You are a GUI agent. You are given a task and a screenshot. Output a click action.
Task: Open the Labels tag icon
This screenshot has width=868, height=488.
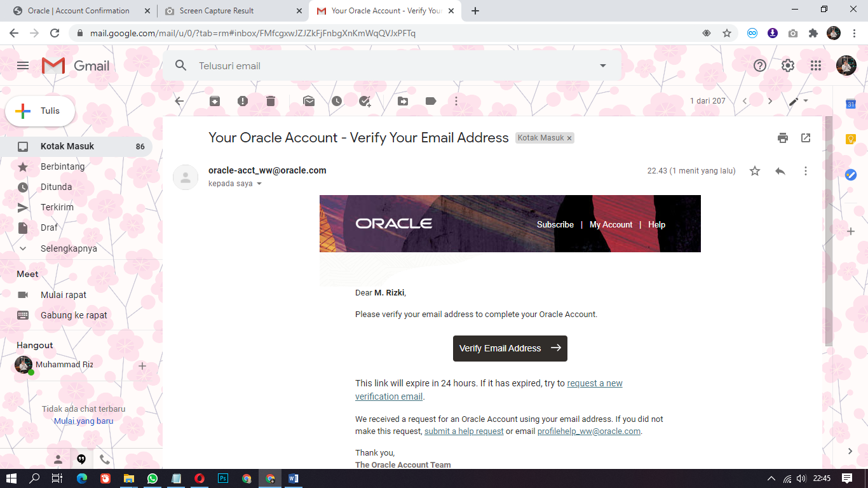(431, 101)
